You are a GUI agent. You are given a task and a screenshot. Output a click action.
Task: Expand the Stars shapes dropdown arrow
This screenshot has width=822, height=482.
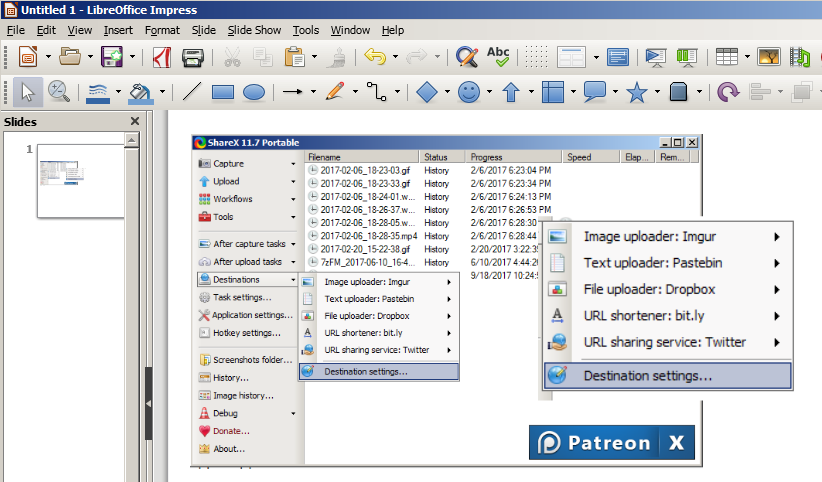(657, 92)
